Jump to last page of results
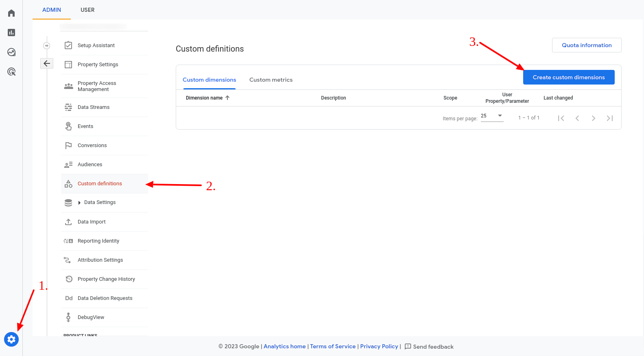This screenshot has width=644, height=356. point(609,118)
